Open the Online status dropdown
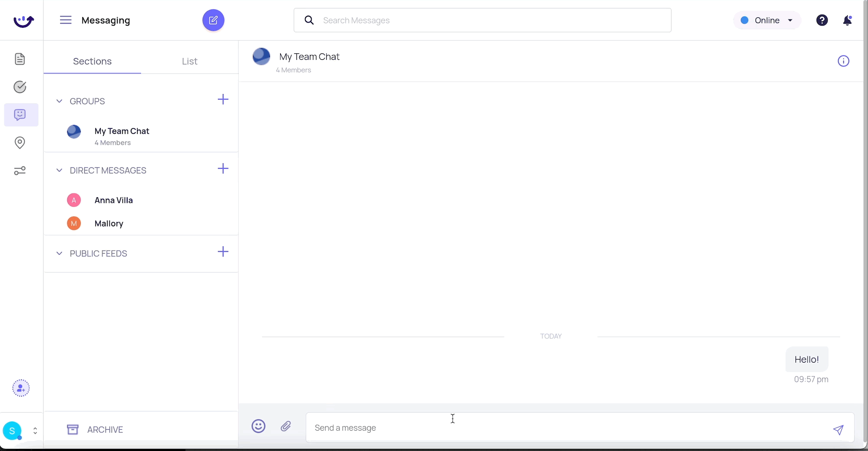868x451 pixels. pos(767,20)
